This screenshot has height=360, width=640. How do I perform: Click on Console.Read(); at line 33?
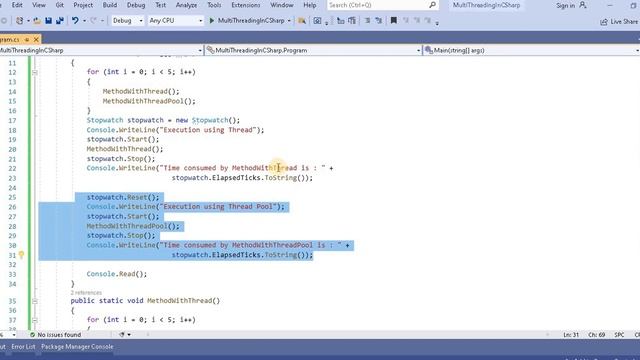click(x=117, y=274)
